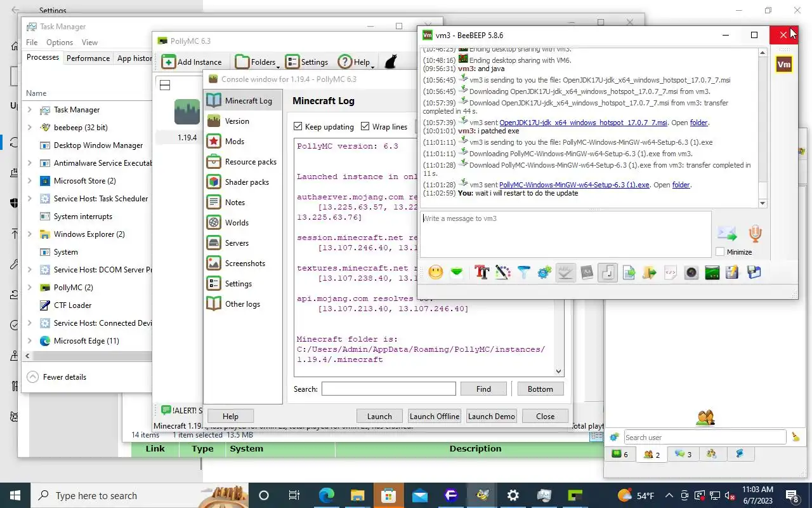Click the send folder icon with green arrow
812x508 pixels.
[649, 272]
